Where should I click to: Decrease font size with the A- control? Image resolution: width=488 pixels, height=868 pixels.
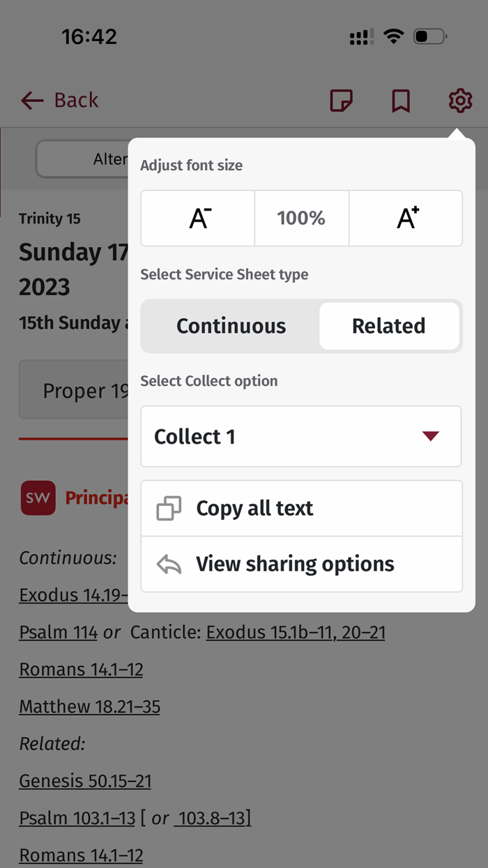tap(197, 218)
